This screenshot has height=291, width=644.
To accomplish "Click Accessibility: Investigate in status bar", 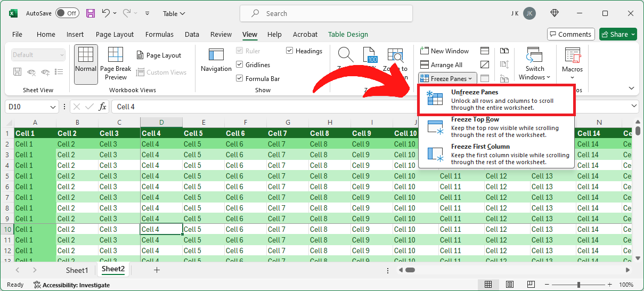I will click(x=71, y=285).
